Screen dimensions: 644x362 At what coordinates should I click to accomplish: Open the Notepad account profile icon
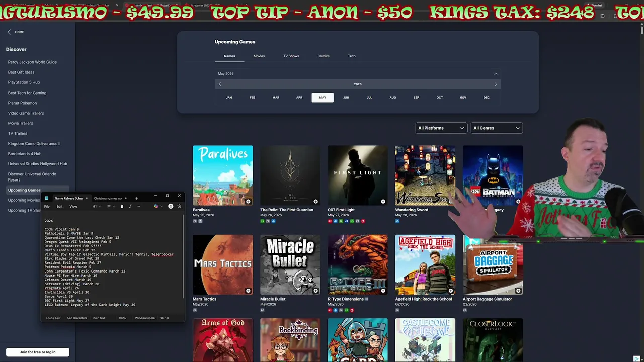pyautogui.click(x=171, y=206)
